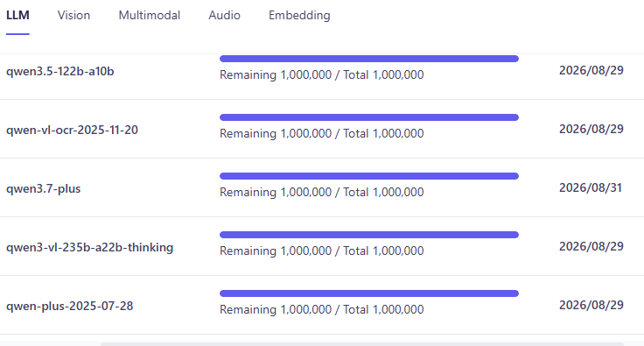Click the horizontal scrollbar at the bottom
Screen dimensions: 644x346
[362, 344]
